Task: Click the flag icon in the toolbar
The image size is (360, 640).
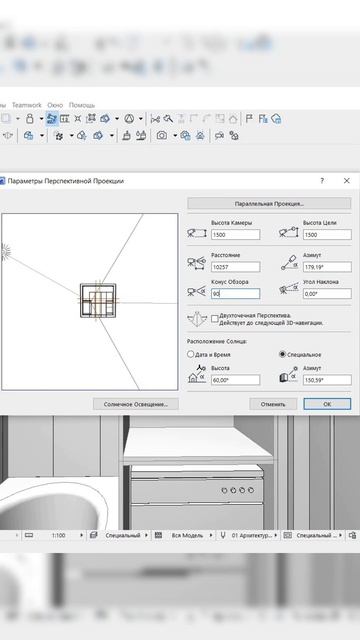Action: point(249,119)
